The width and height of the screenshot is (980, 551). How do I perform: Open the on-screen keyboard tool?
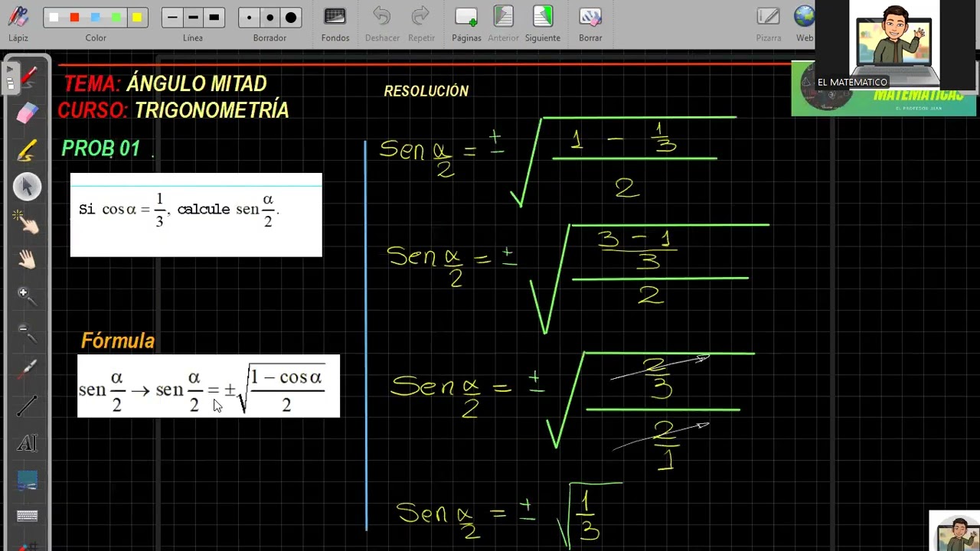[x=27, y=517]
